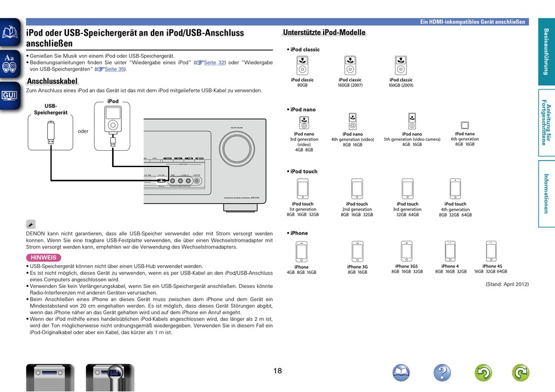This screenshot has width=555, height=392.
Task: Click the 'oder' text between devices
Action: point(83,131)
